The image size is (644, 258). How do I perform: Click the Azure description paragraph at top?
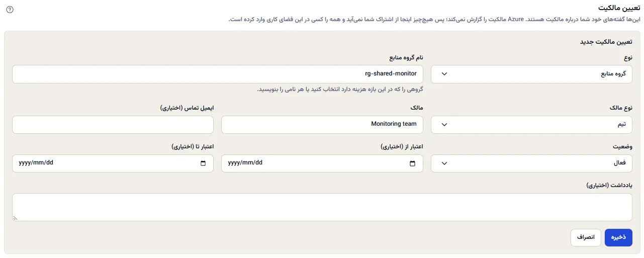point(434,20)
